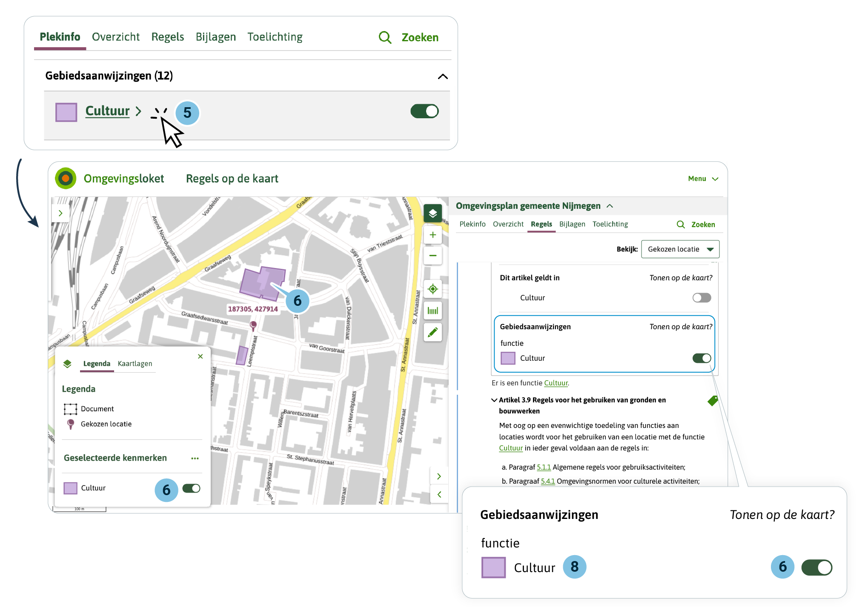Close the Legenda panel with X
The width and height of the screenshot is (868, 607).
pos(200,356)
